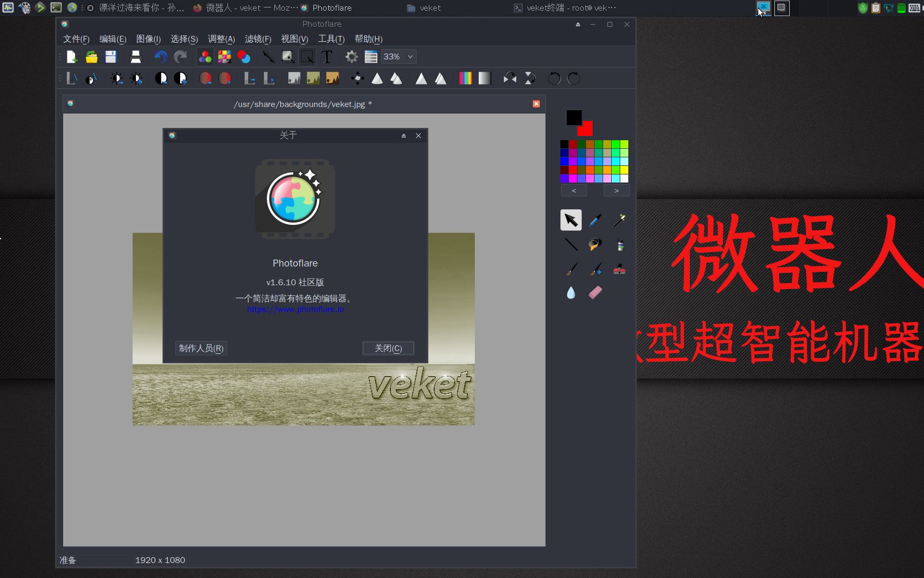924x578 pixels.
Task: Open the 帮助(H) menu
Action: point(368,39)
